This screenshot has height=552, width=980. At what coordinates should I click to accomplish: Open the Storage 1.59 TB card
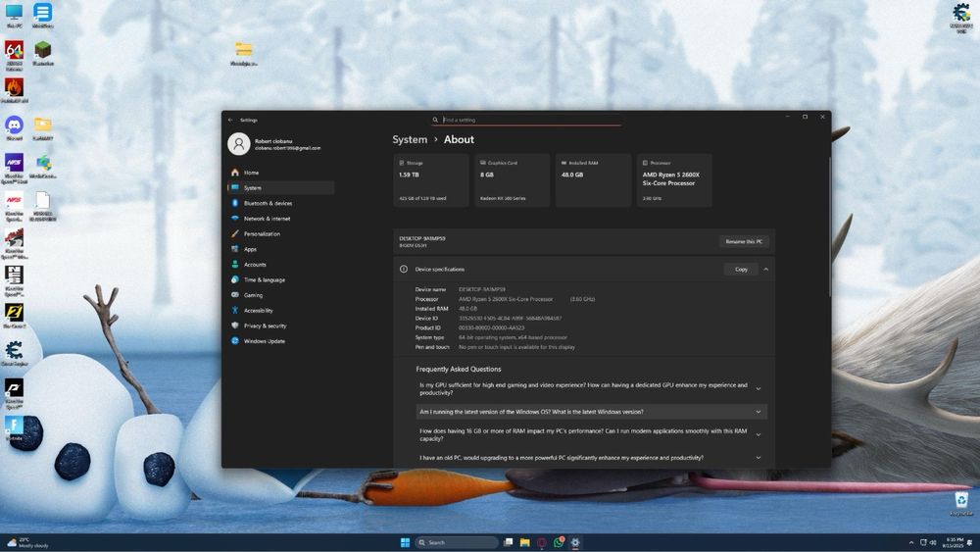[x=431, y=180]
